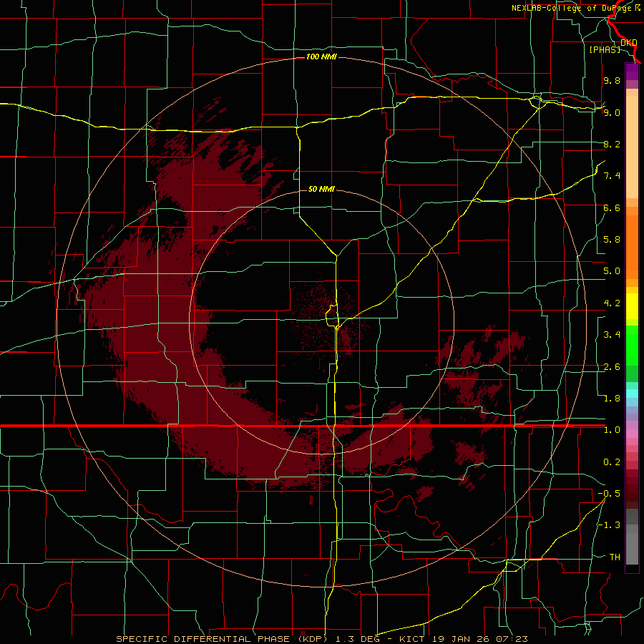Pick the bright green segment of color scale
The image size is (644, 644).
tap(632, 345)
